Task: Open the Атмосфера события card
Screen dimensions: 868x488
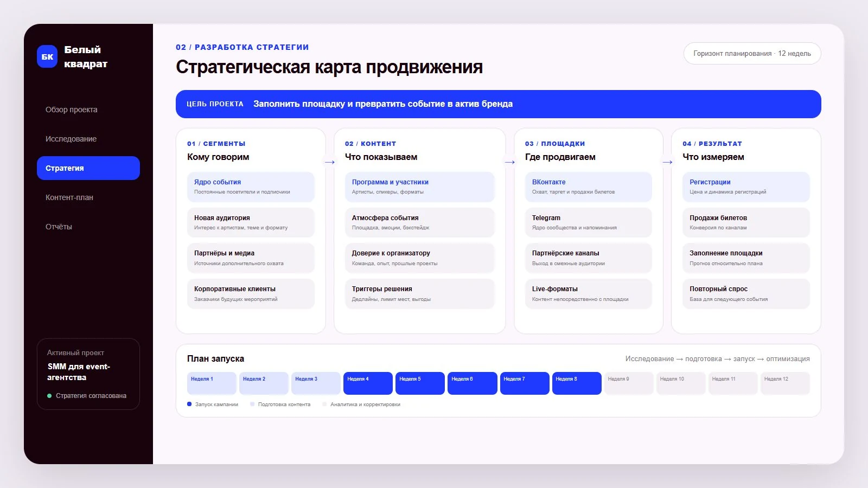Action: click(419, 222)
